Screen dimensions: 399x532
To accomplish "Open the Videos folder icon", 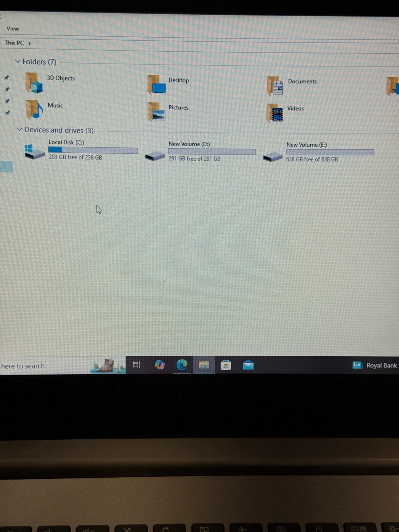I will pos(275,113).
